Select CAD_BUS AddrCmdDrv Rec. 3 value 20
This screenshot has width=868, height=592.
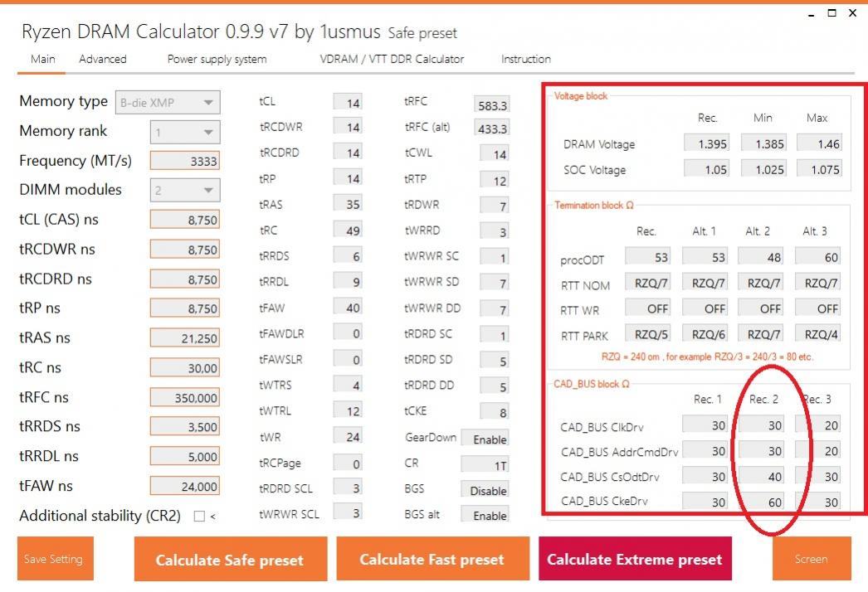click(817, 450)
